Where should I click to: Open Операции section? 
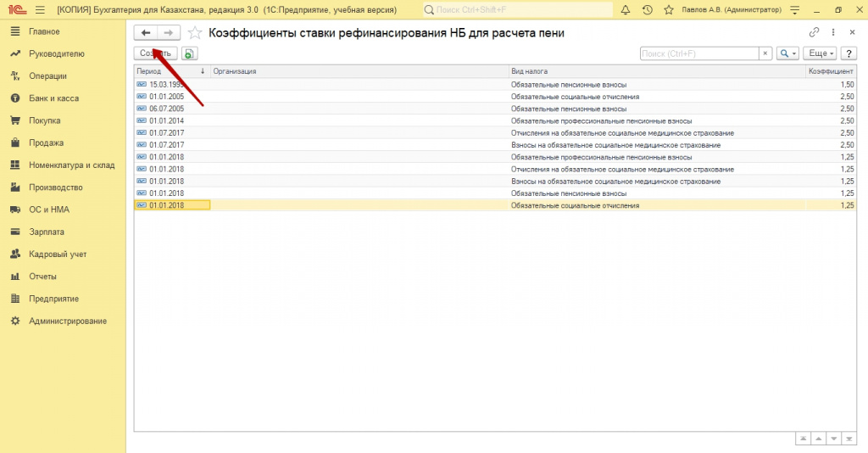point(47,75)
